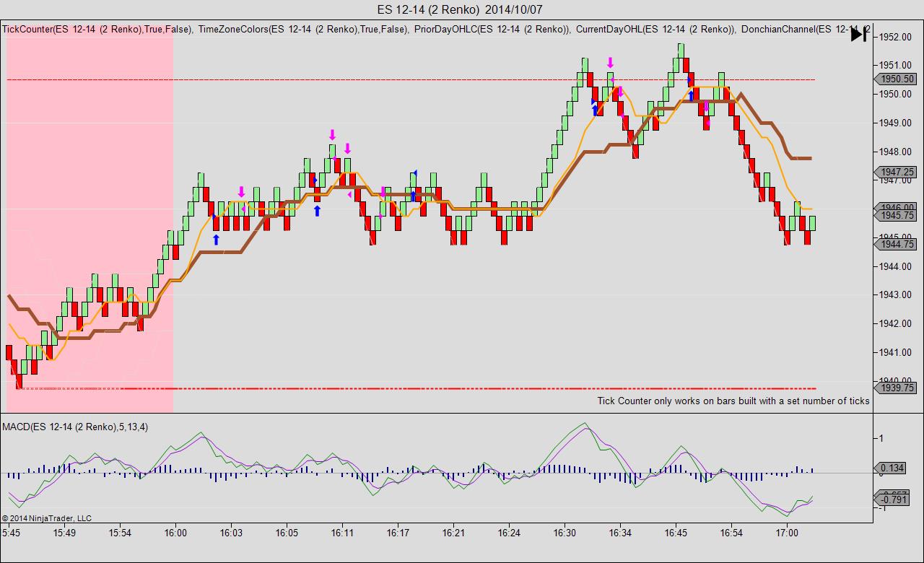Screen dimensions: 924x563
Task: Click the 16:30 time axis label
Action: pos(565,533)
